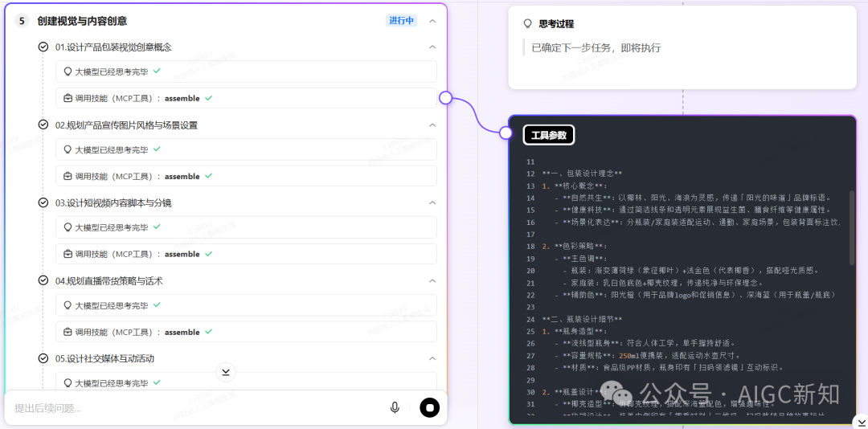Click toolbox icon in subtask 01 assemble row
Image resolution: width=868 pixels, height=429 pixels.
pyautogui.click(x=68, y=98)
